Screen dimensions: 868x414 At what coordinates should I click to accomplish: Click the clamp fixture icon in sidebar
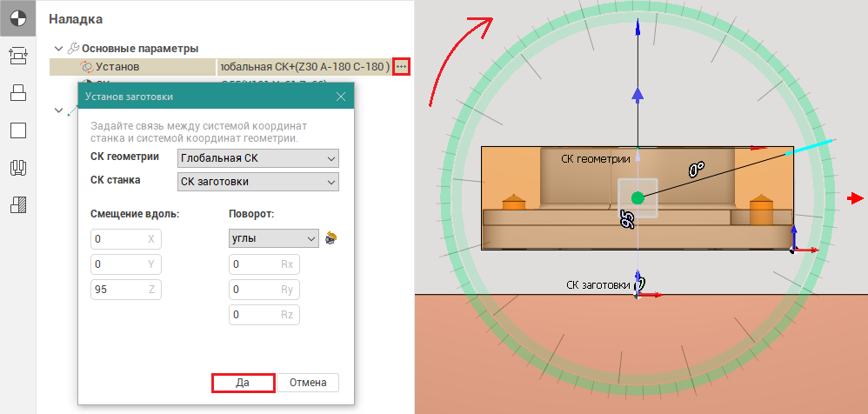pos(18,168)
